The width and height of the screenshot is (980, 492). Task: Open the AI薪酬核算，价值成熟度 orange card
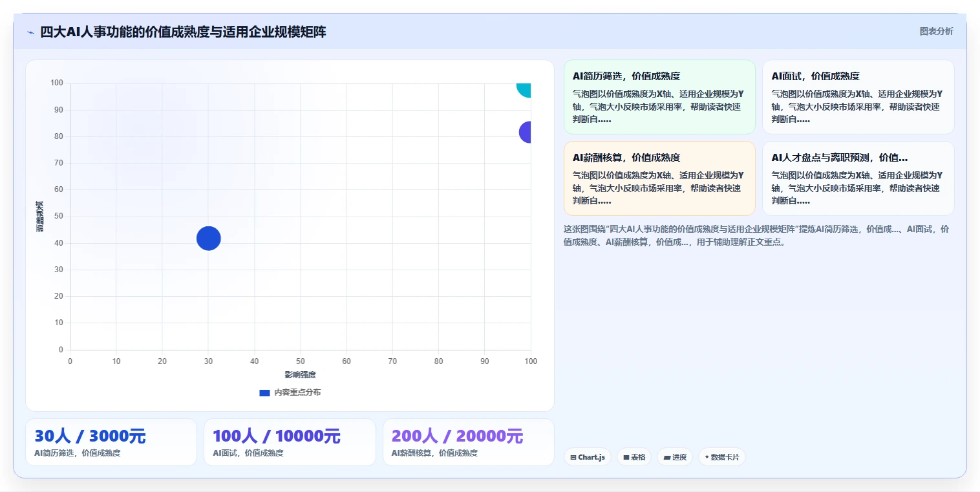[659, 178]
